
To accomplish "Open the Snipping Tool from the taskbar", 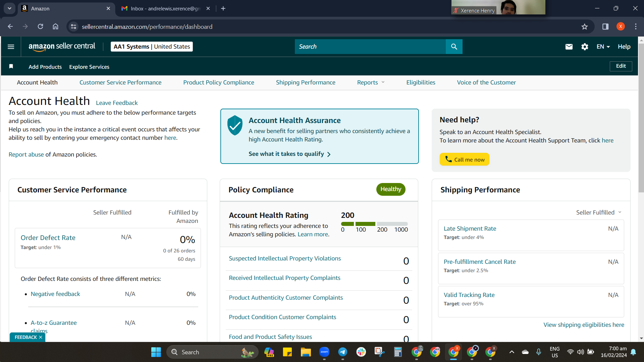I will 379,352.
